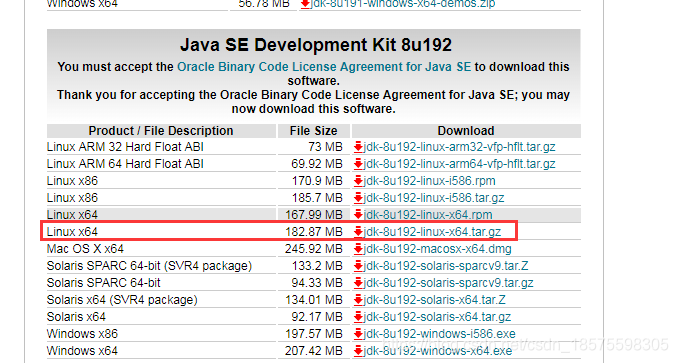This screenshot has width=678, height=363.
Task: Download jdk-8u192-linux-arm64-vfp-hflt.tar.gz
Action: tap(459, 164)
